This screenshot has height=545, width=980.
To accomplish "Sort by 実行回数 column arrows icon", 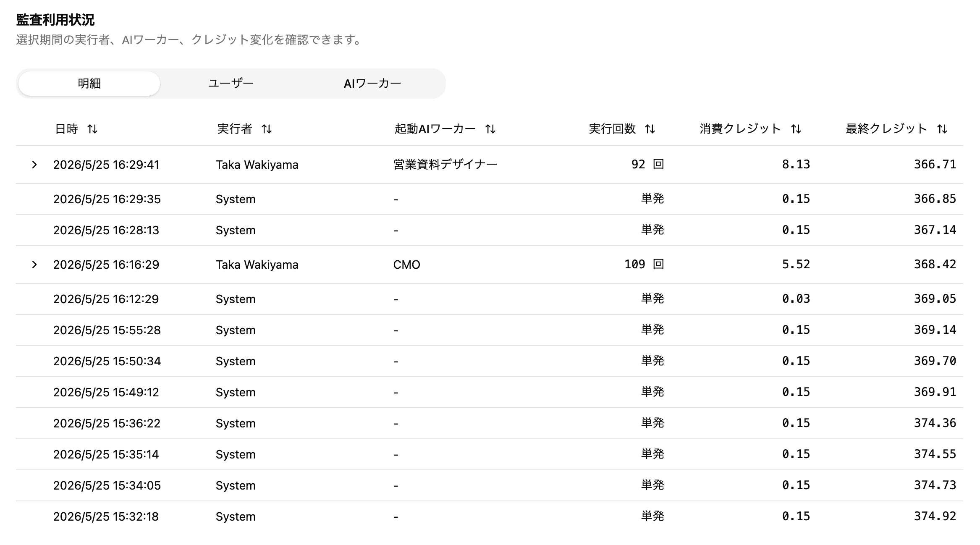I will click(x=650, y=129).
